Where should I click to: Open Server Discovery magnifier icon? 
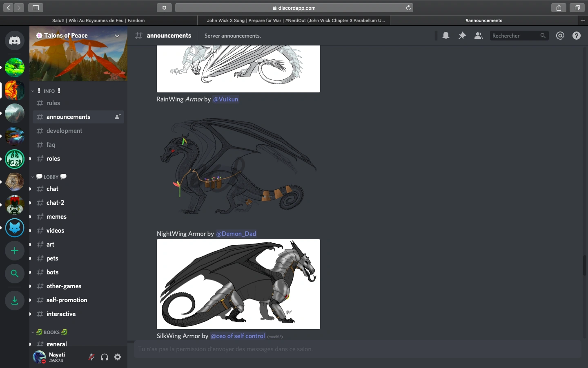point(15,274)
